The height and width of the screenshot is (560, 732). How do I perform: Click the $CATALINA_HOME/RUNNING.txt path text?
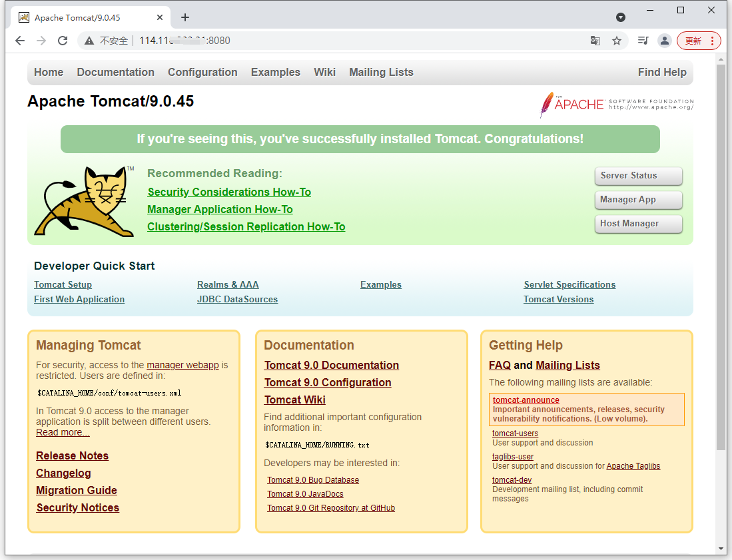pyautogui.click(x=317, y=445)
